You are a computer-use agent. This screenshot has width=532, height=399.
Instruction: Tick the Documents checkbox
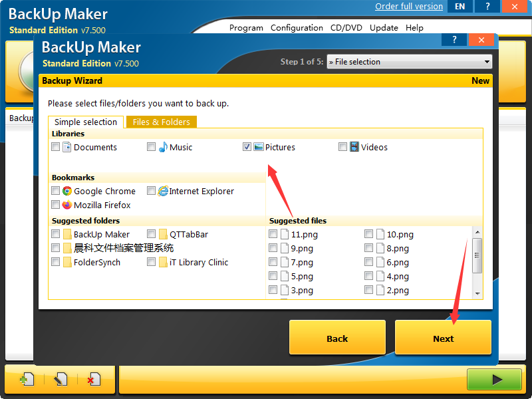click(x=55, y=147)
